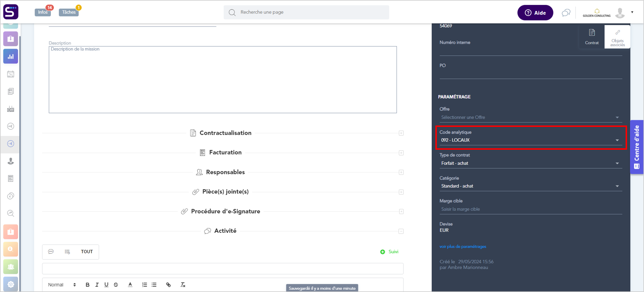Open the text color picker in editor
This screenshot has height=292, width=644.
(x=130, y=285)
